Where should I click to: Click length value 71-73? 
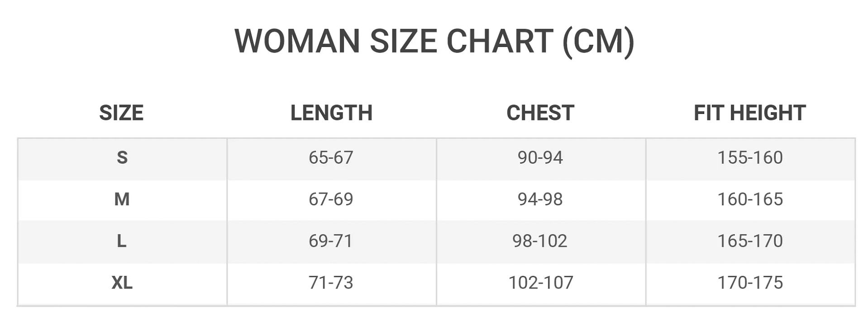331,282
